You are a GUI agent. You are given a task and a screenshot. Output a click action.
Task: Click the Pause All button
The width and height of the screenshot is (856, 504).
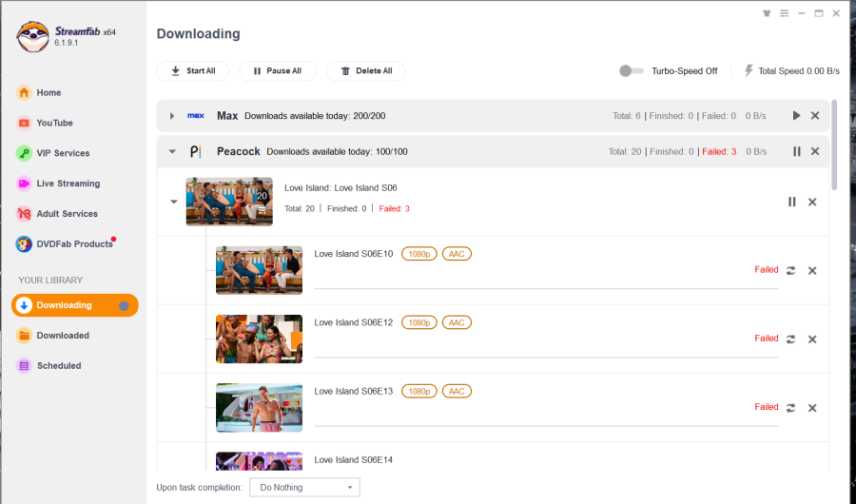[x=278, y=71]
